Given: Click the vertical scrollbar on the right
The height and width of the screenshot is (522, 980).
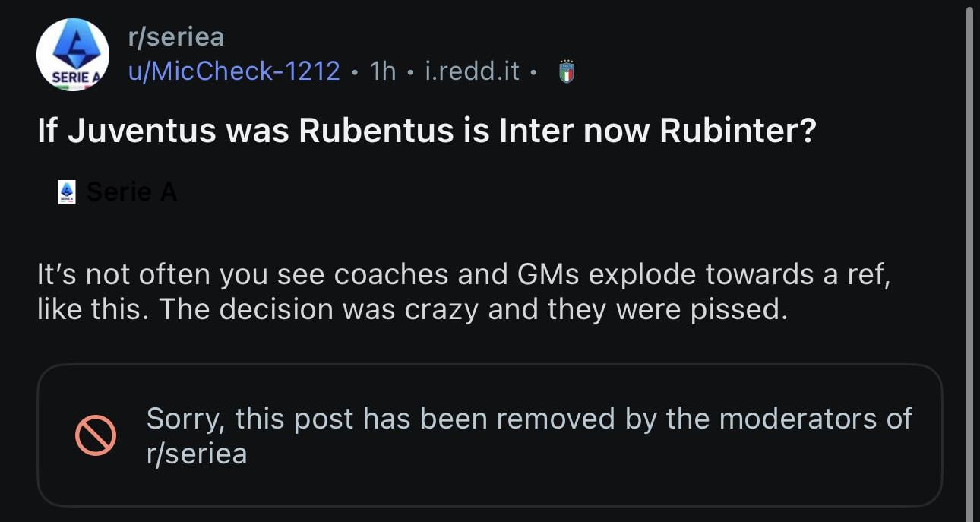Looking at the screenshot, I should (969, 258).
